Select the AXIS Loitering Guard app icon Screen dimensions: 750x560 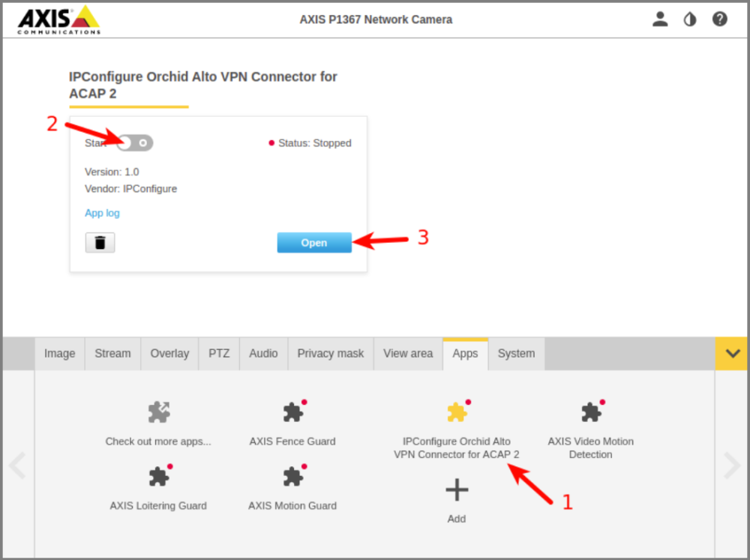[x=159, y=476]
